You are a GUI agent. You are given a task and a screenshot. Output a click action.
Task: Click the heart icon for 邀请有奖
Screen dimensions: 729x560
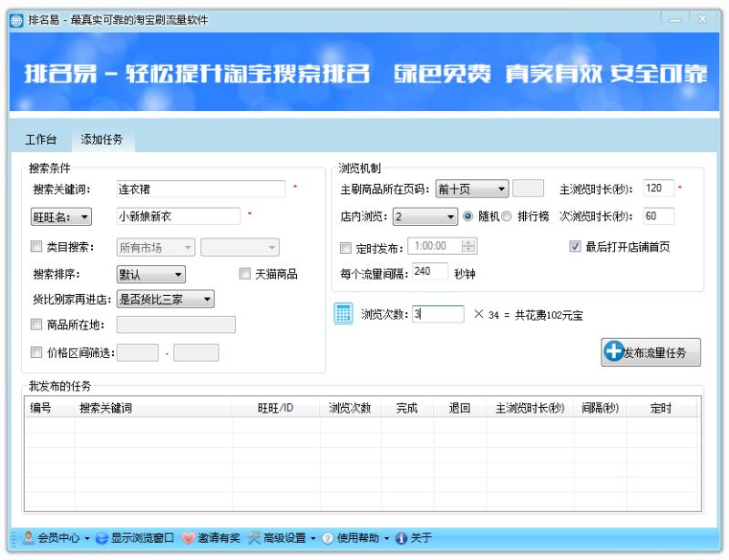(x=188, y=538)
